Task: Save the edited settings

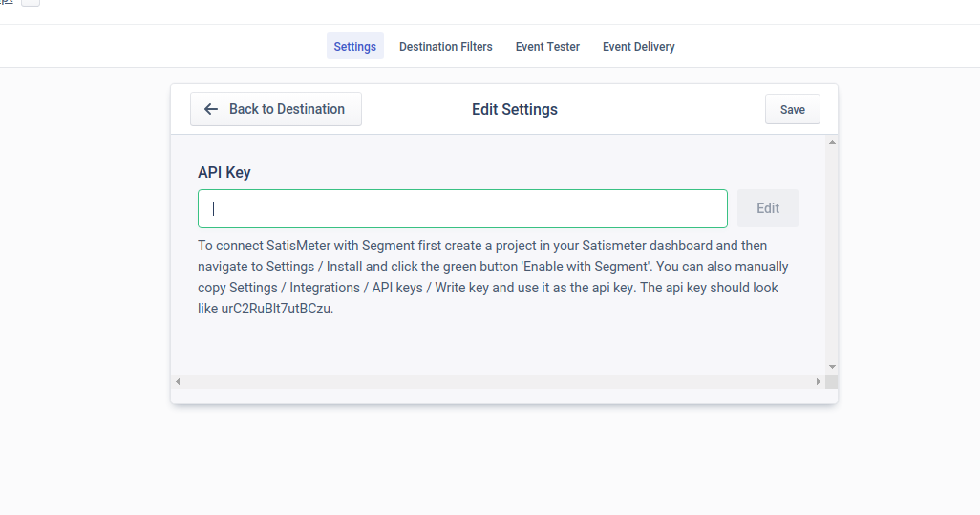Action: point(793,109)
